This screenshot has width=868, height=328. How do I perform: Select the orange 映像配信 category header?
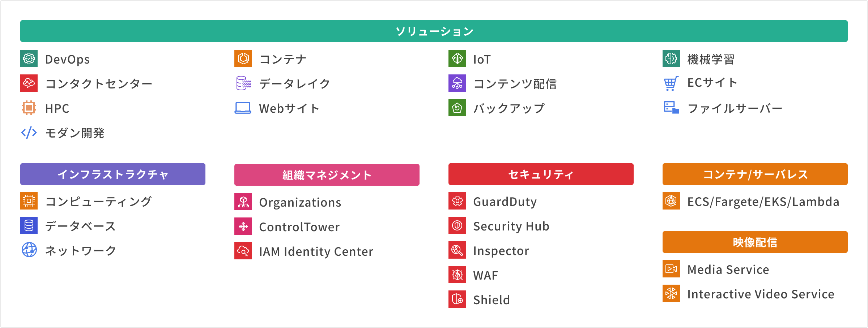coord(755,242)
